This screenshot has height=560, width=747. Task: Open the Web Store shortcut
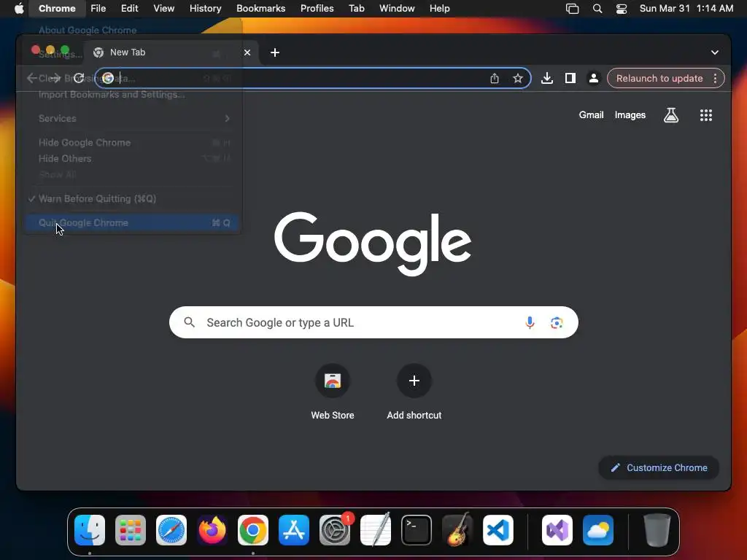[333, 392]
